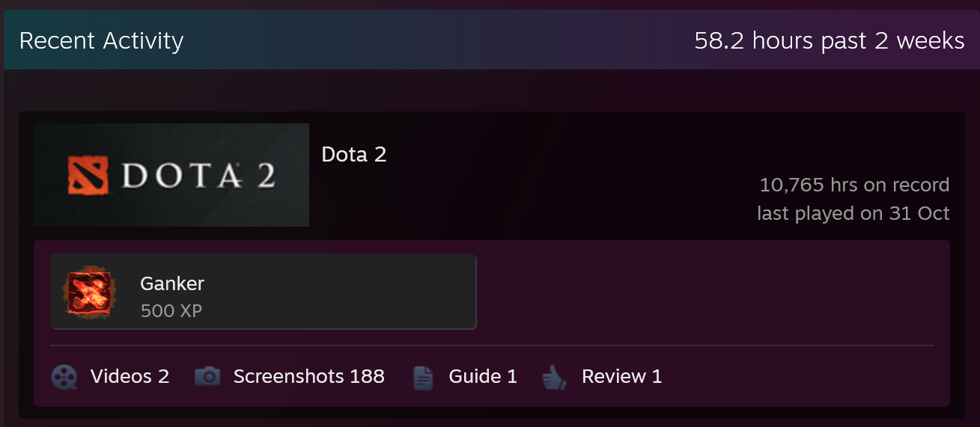This screenshot has width=980, height=427.
Task: Open the Guide 1 link
Action: (483, 376)
